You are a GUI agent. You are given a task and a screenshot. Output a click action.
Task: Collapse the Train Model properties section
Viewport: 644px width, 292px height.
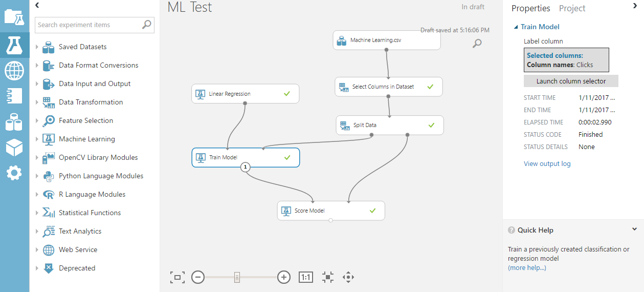coord(516,27)
